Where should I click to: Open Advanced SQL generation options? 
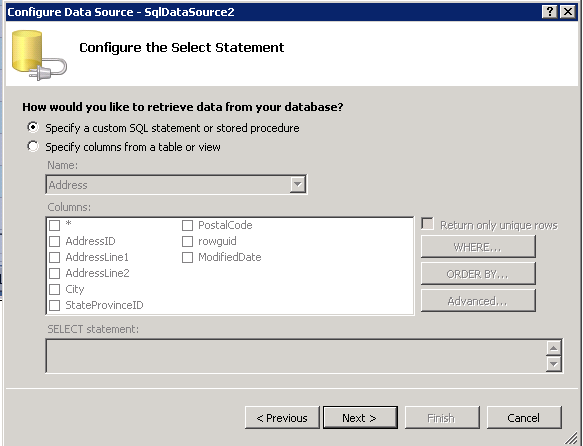(478, 300)
